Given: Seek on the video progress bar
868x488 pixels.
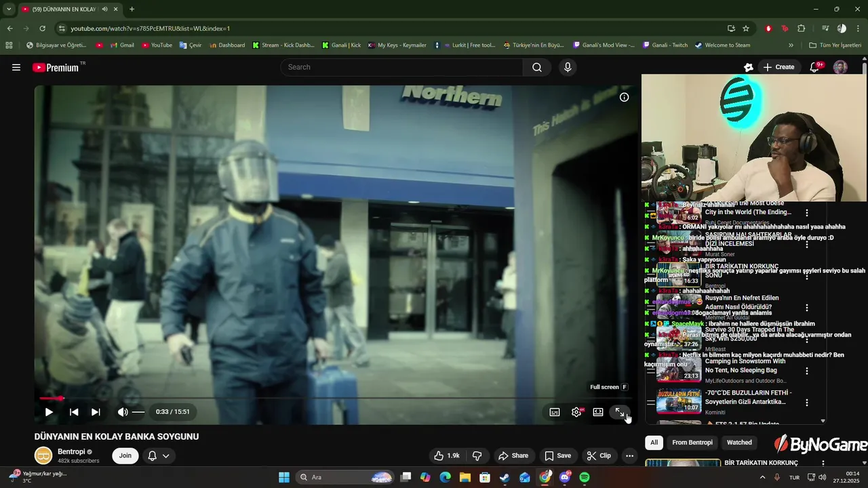Looking at the screenshot, I should coord(335,399).
